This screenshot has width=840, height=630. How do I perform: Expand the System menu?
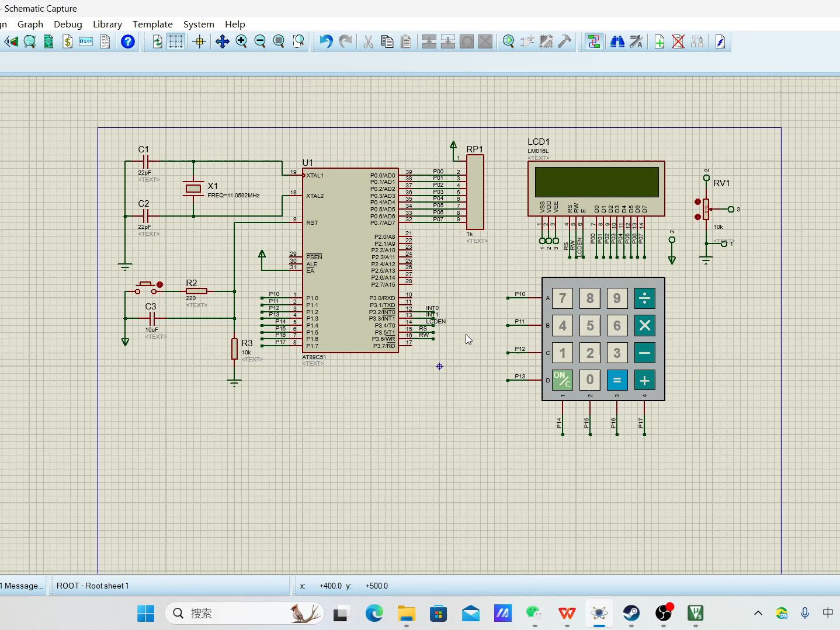[199, 24]
